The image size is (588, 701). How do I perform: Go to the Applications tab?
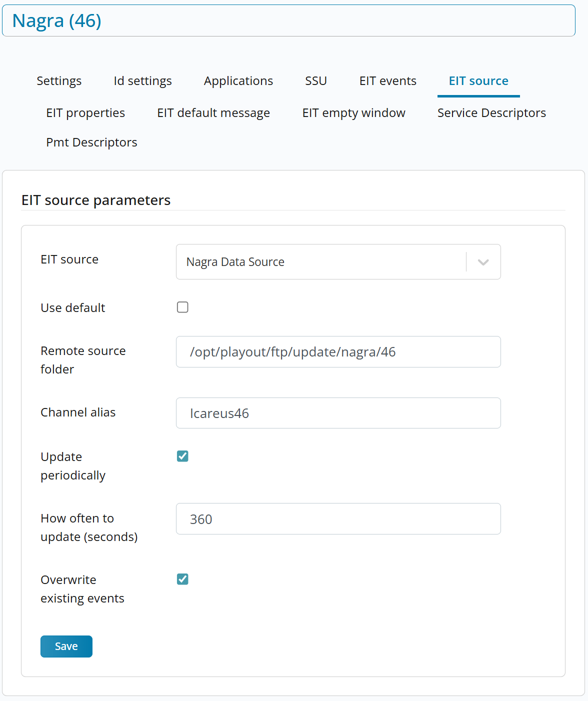(238, 81)
